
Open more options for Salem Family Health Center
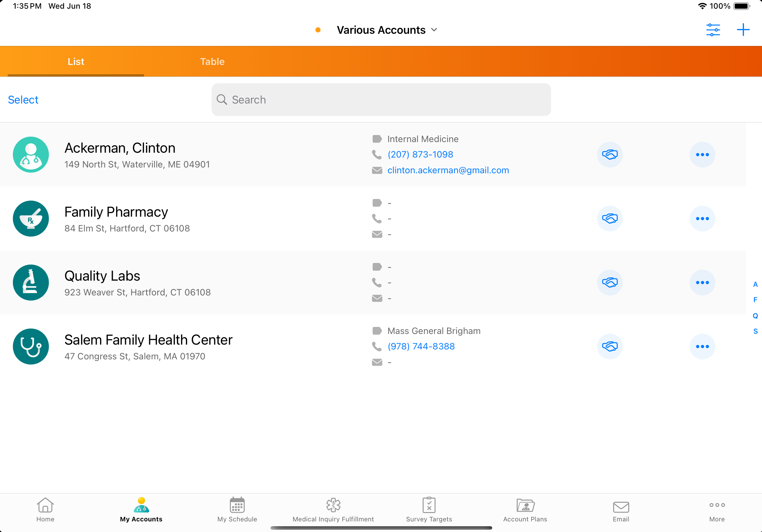(702, 347)
